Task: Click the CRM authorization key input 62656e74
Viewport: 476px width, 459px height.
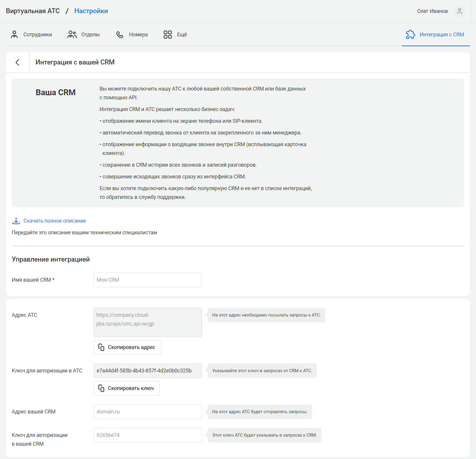Action: coord(148,435)
